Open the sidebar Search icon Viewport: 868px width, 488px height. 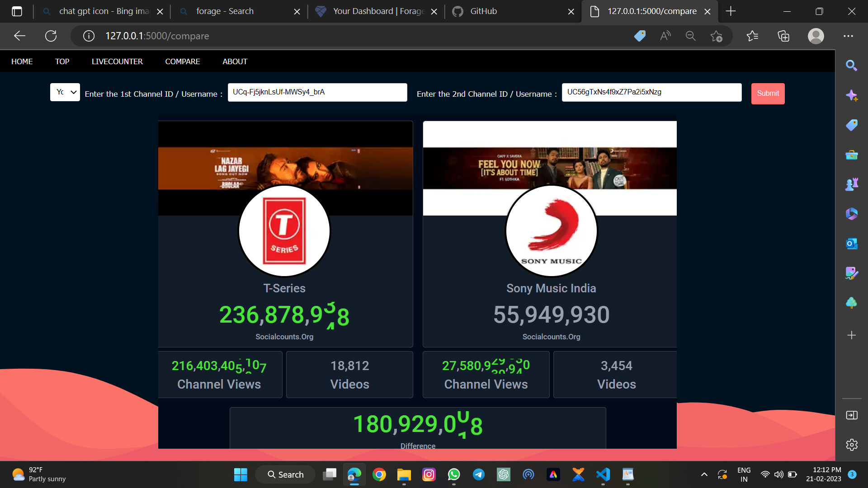[x=851, y=66]
